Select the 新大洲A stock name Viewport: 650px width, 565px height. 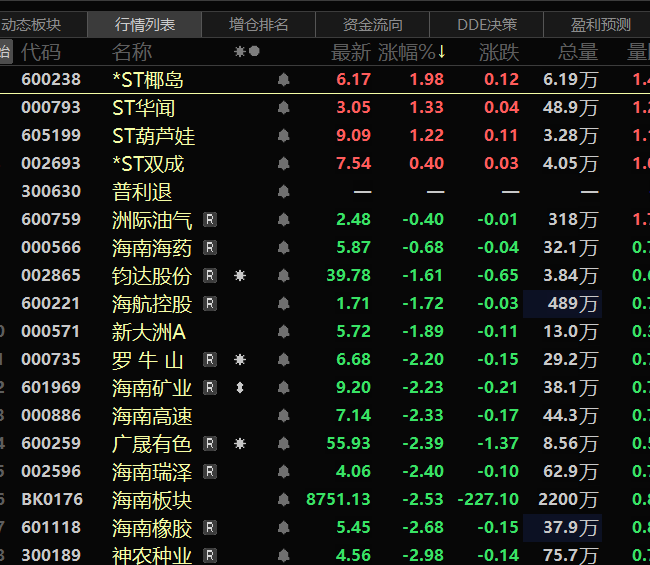coord(149,332)
